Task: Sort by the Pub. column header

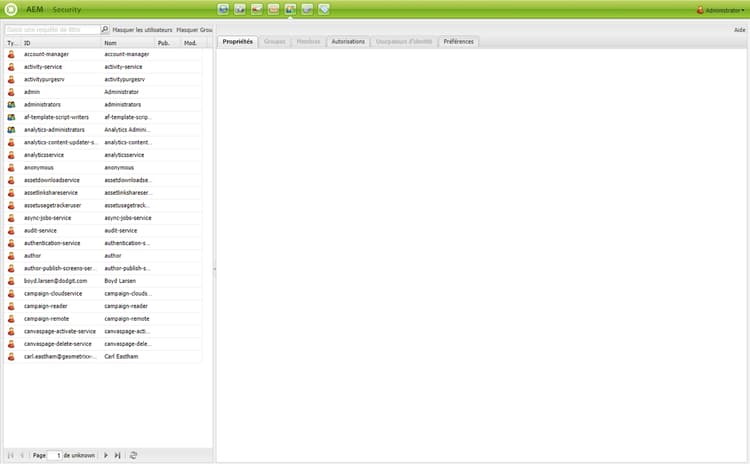Action: (168, 43)
